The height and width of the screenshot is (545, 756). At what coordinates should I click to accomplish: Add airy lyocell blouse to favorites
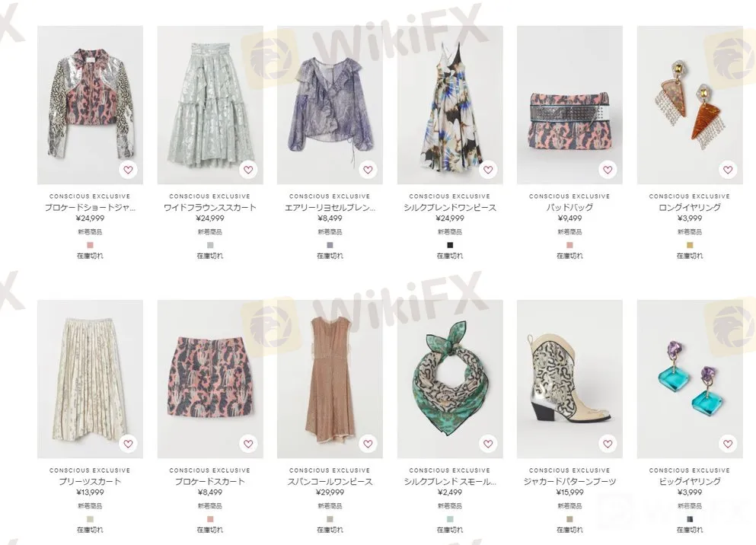[x=368, y=170]
